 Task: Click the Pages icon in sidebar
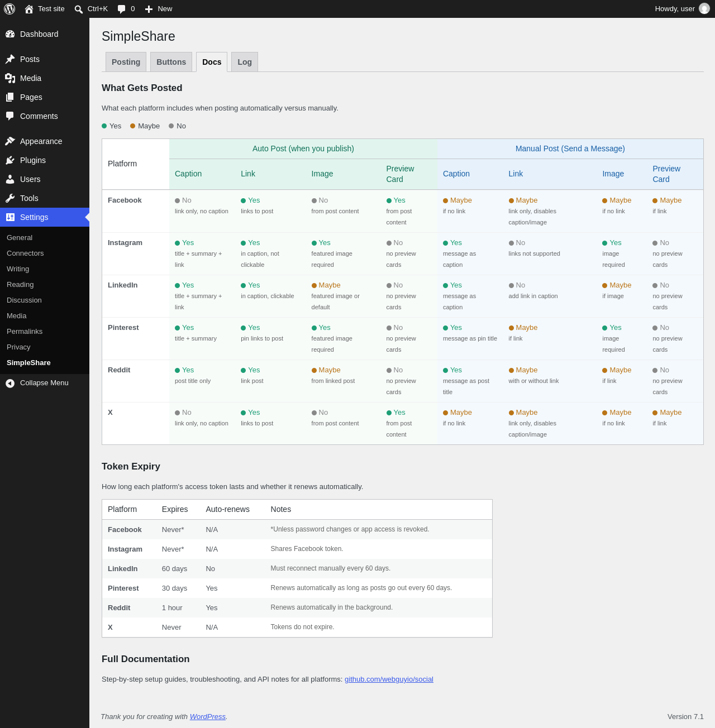[10, 97]
